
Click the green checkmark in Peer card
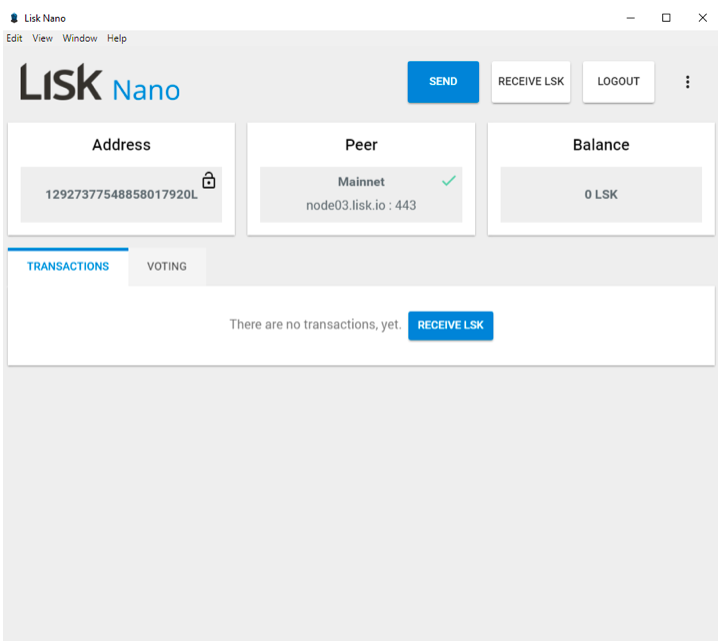click(x=449, y=181)
